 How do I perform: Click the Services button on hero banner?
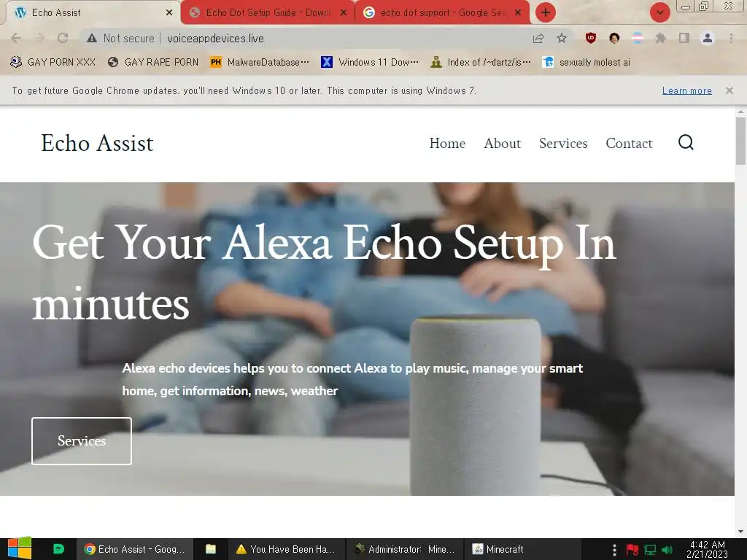[82, 441]
